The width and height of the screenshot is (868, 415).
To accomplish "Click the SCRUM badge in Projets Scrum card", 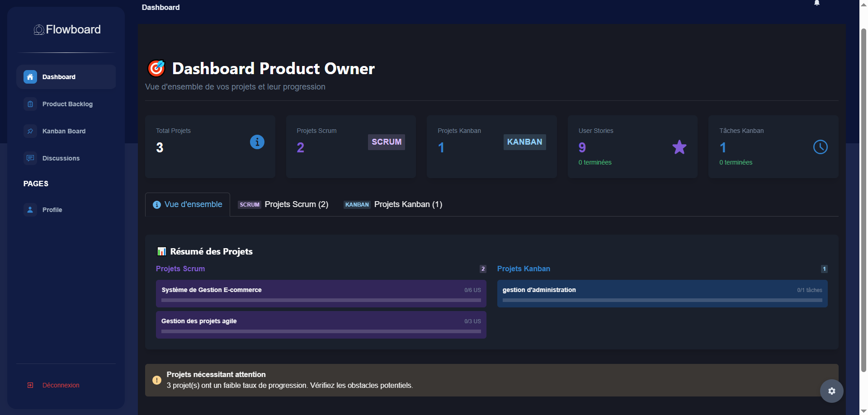I will 387,142.
